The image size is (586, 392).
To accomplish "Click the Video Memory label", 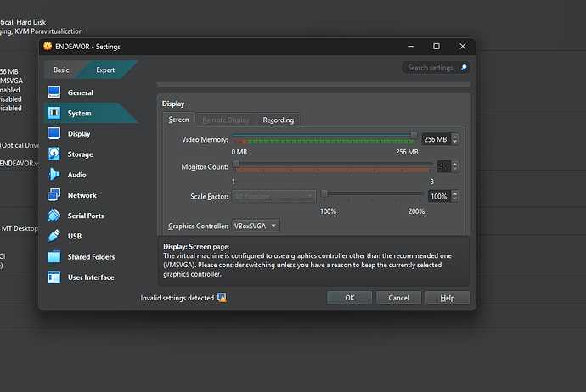I will coord(205,140).
